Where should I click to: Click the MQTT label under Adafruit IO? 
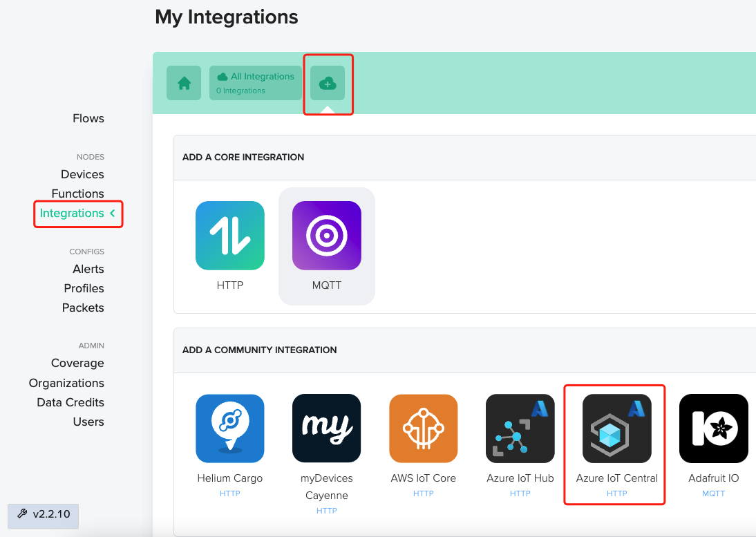click(714, 493)
